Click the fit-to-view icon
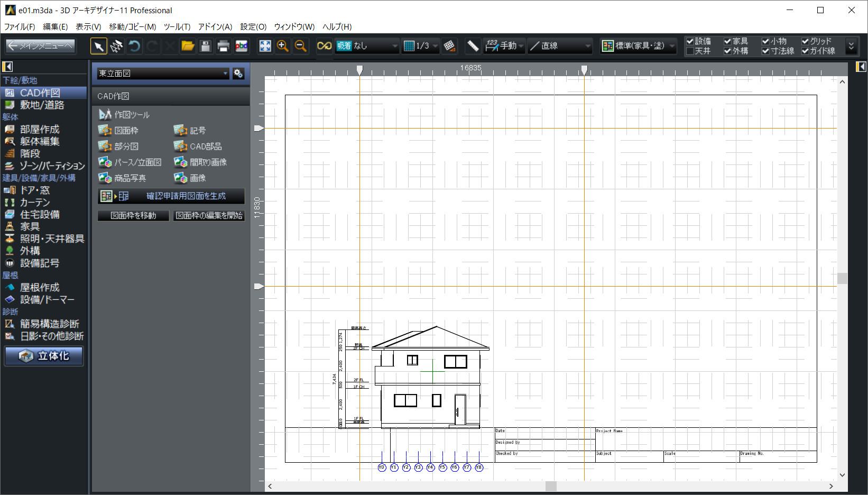Screen dimensions: 868x495 (x=265, y=47)
